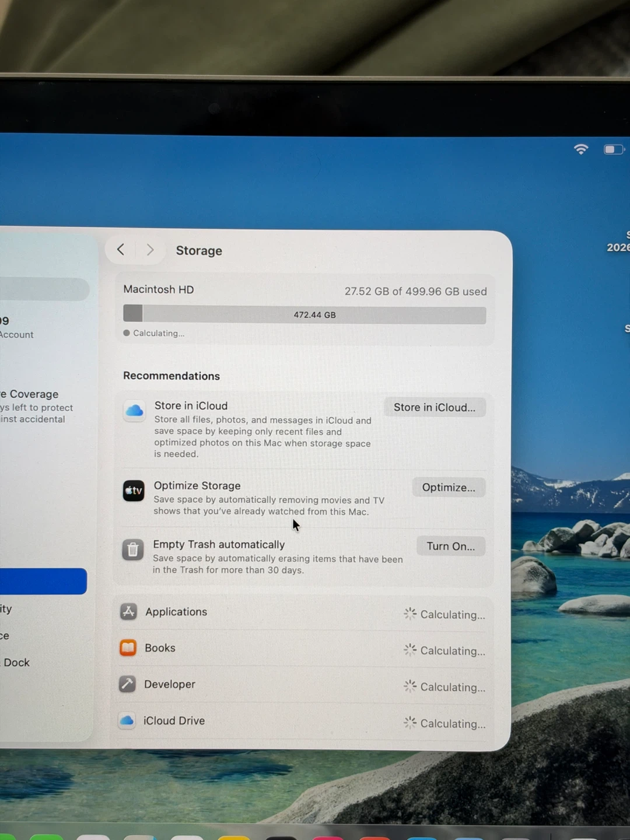Click the Trash can icon
630x840 pixels.
pyautogui.click(x=133, y=549)
